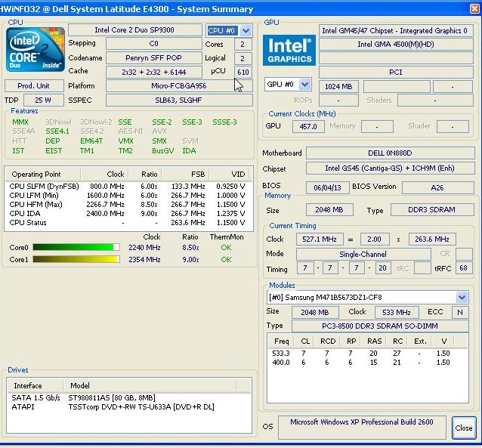
Task: Select the CPU IDA row
Action: [128, 213]
